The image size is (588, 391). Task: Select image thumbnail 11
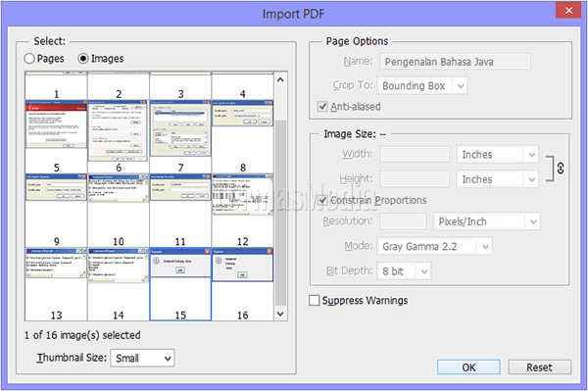[180, 210]
